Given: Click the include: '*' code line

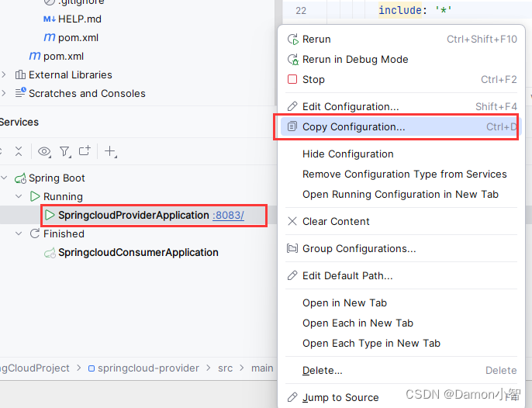Looking at the screenshot, I should pos(415,10).
